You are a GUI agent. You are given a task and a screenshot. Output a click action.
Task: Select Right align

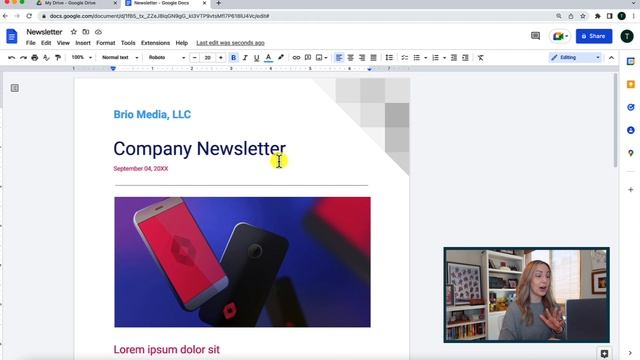(362, 58)
